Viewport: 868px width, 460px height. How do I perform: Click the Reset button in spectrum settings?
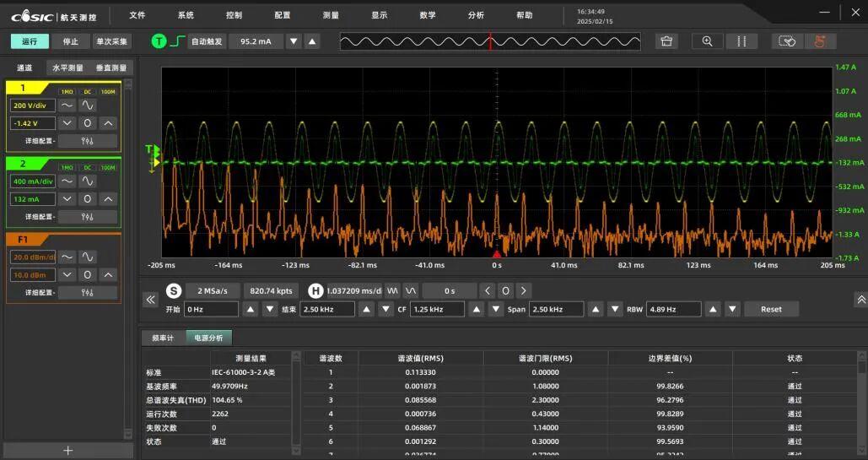click(771, 309)
